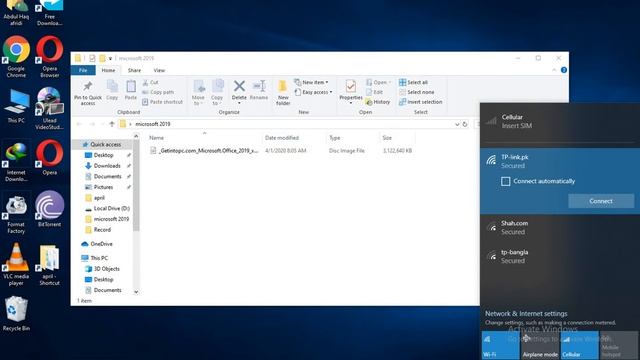Click History in Open group

click(378, 102)
